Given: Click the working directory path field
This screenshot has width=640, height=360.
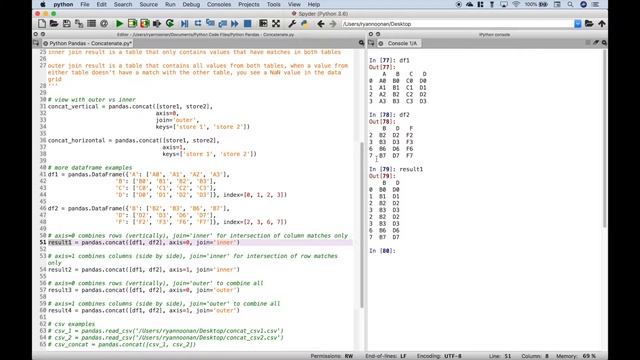Looking at the screenshot, I should click(458, 24).
